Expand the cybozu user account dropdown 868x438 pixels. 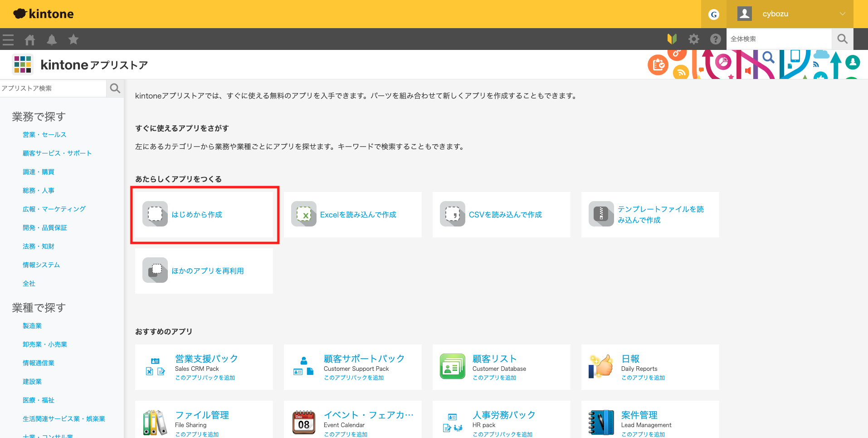[x=790, y=14]
